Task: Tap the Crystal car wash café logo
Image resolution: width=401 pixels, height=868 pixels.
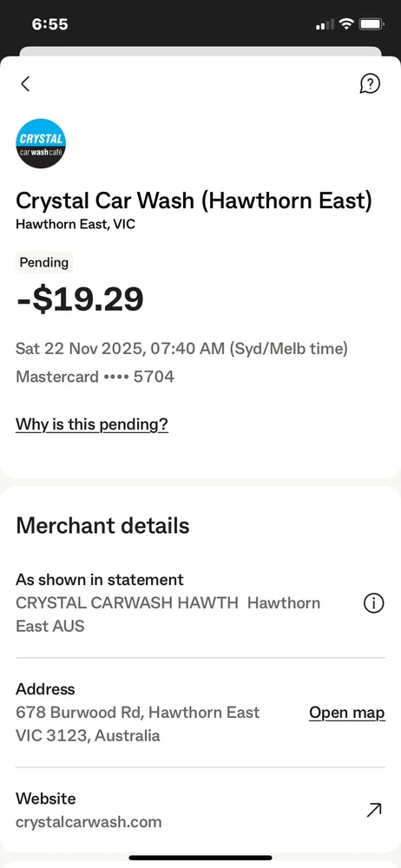Action: pyautogui.click(x=41, y=143)
